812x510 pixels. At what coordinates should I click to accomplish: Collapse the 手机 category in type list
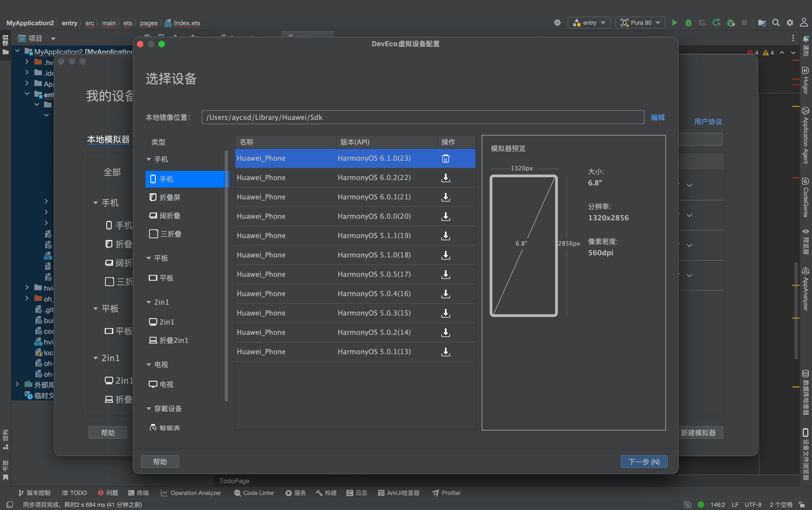(x=149, y=159)
